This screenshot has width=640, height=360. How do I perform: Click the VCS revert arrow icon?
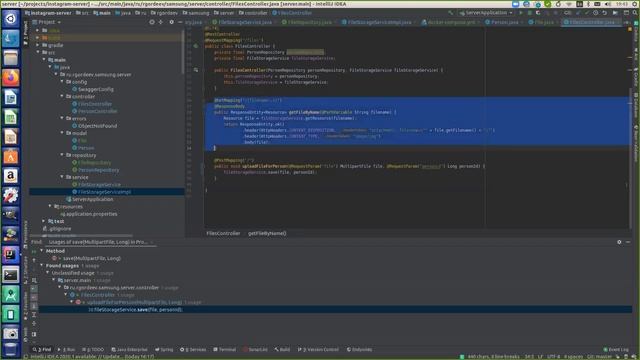pyautogui.click(x=604, y=13)
